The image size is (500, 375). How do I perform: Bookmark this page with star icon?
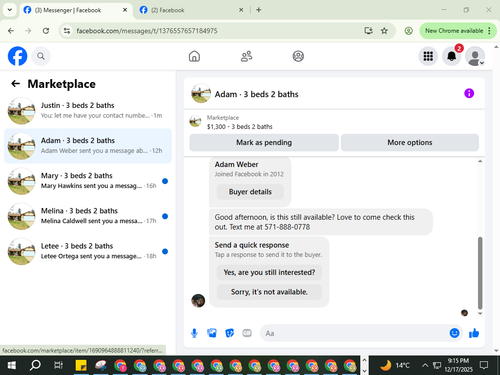[384, 31]
